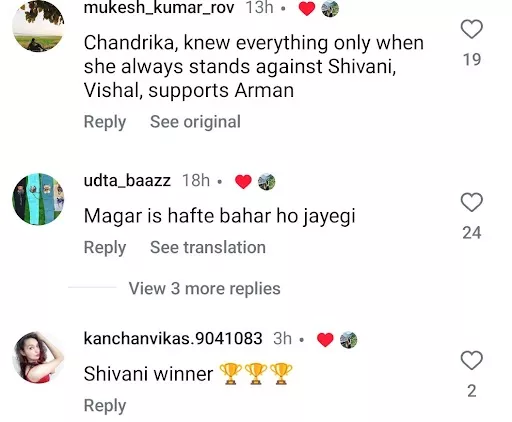Like udta_baazz's comment with the heart
This screenshot has width=512, height=422.
pyautogui.click(x=472, y=202)
